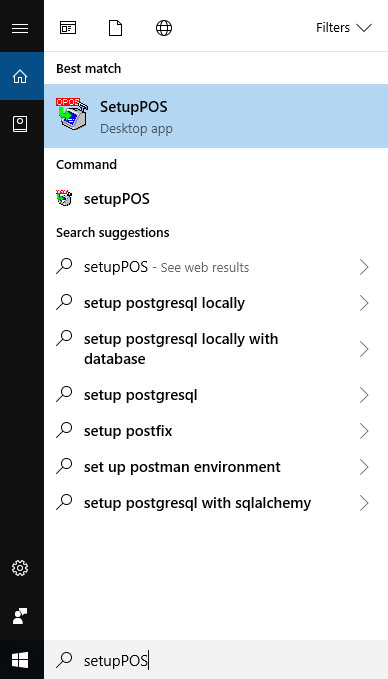Expand arrow for setup postgresql locally
Image resolution: width=388 pixels, height=679 pixels.
(364, 303)
